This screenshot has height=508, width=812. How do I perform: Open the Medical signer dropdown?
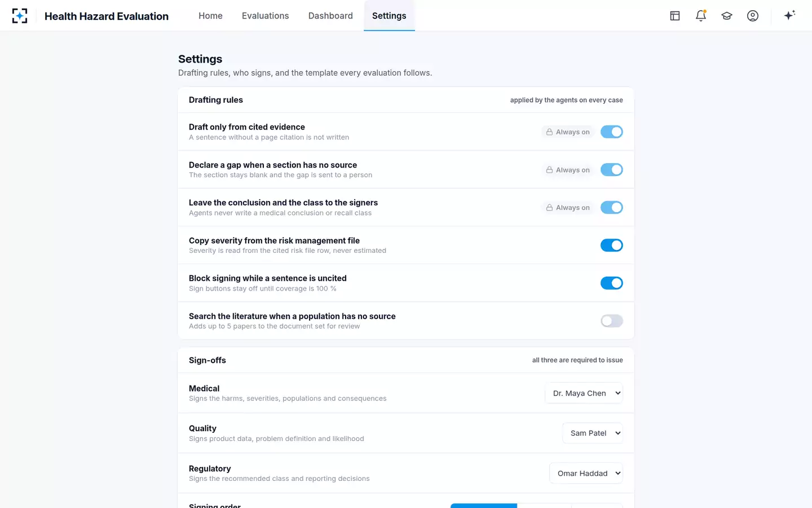(584, 393)
